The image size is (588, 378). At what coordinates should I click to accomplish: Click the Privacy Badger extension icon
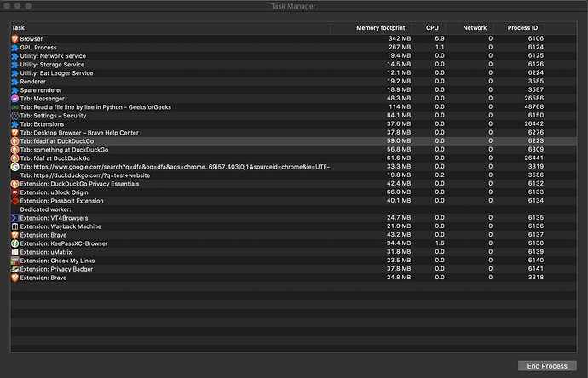pos(14,269)
